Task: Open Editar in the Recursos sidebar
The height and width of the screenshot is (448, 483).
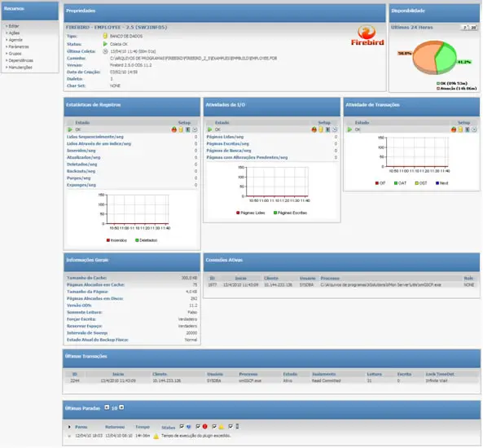Action: tap(14, 26)
